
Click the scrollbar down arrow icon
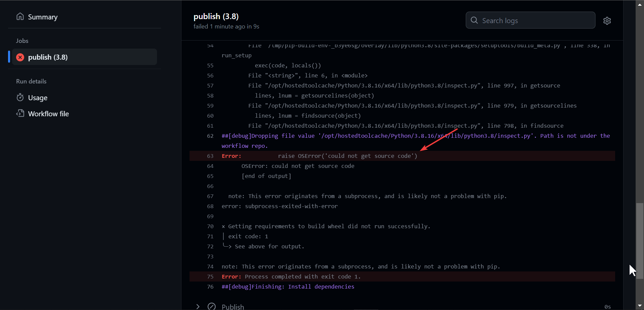640,305
